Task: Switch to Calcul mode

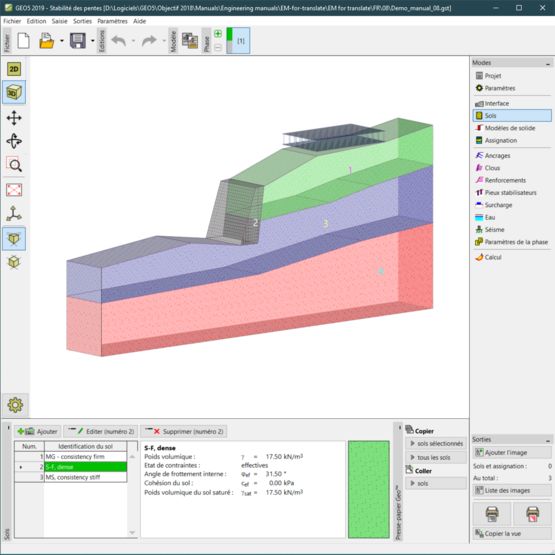Action: (512, 257)
